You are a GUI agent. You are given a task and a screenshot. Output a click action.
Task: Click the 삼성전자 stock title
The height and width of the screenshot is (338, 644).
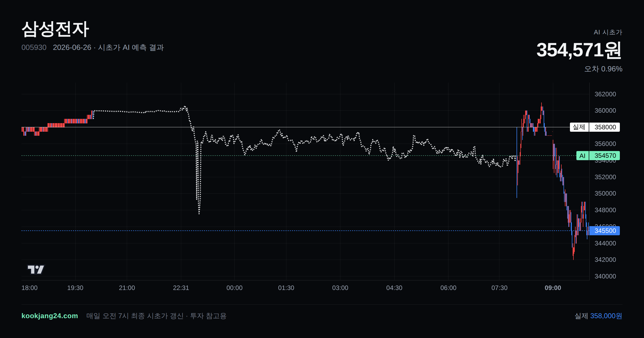tap(55, 29)
